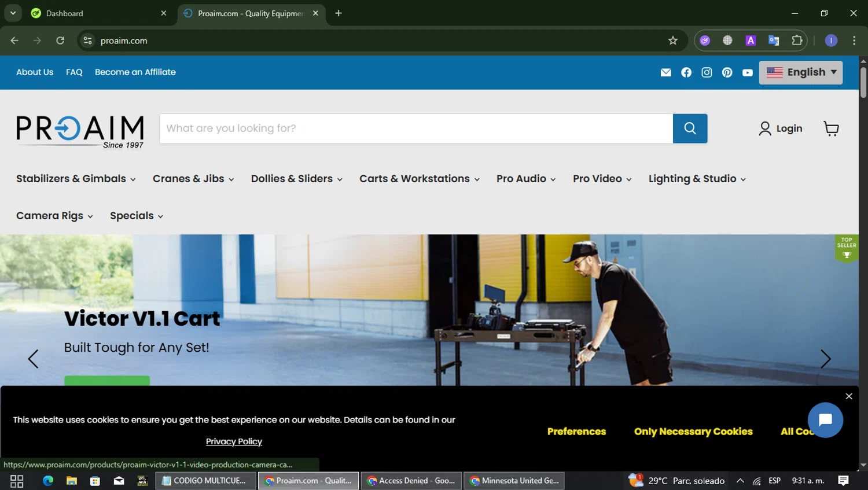Open the English language selector
Image resolution: width=868 pixels, height=490 pixels.
coord(801,72)
